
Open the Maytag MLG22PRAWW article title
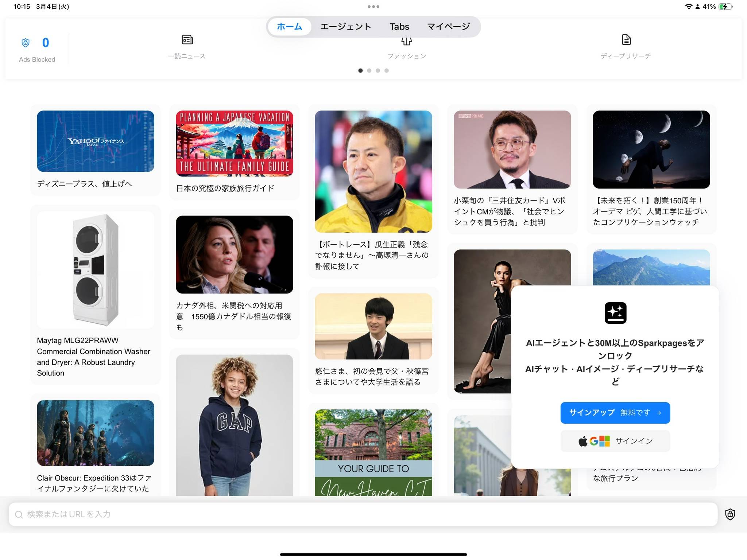click(94, 357)
